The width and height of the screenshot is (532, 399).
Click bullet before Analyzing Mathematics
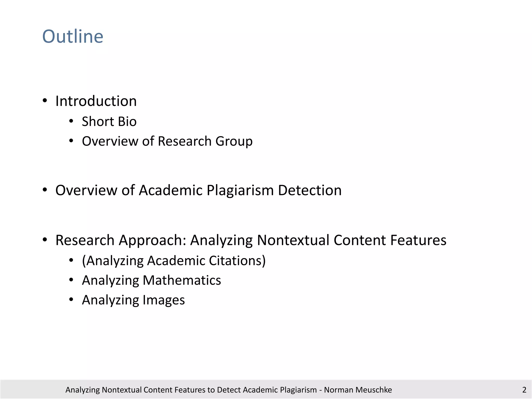pos(71,280)
